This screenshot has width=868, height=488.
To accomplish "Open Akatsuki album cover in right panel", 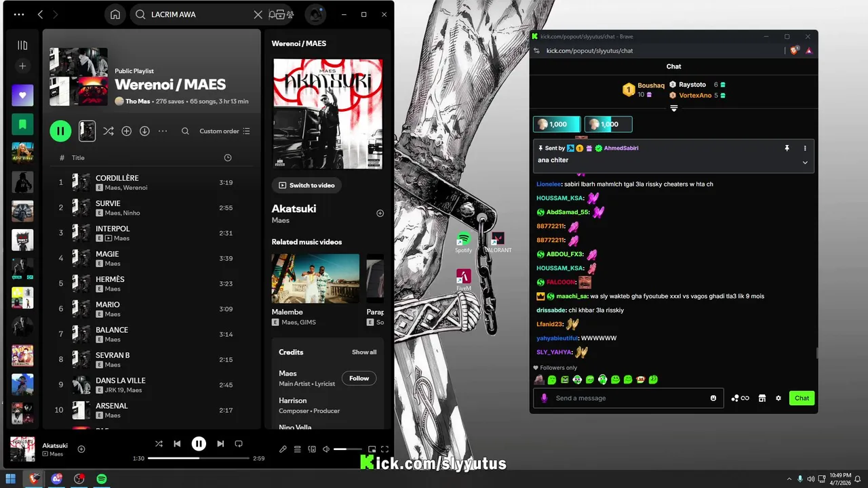I will click(x=328, y=114).
